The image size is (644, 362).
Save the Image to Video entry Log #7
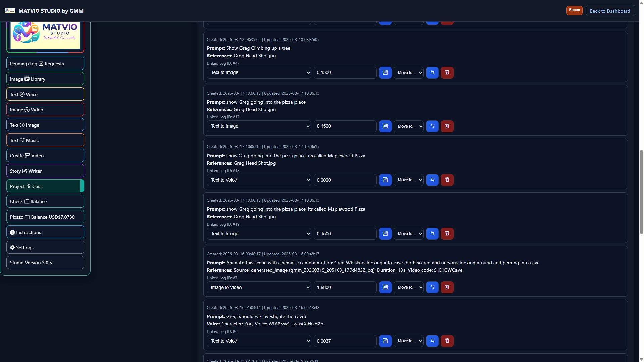click(x=385, y=287)
